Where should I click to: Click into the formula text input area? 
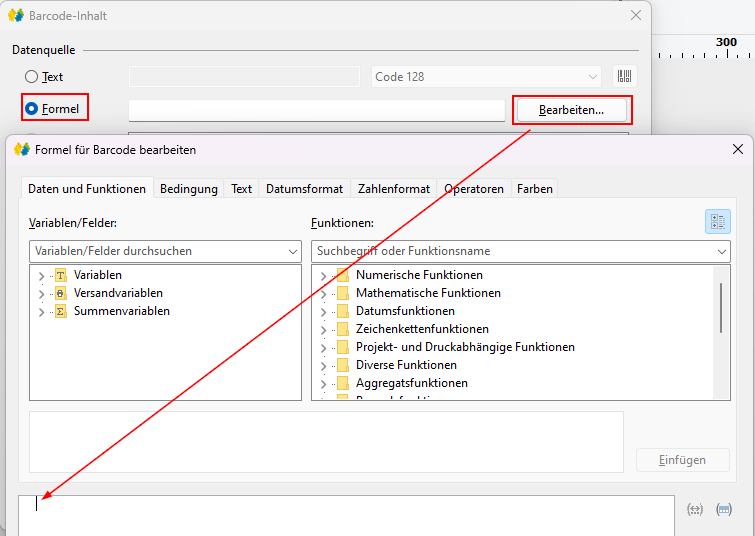345,515
